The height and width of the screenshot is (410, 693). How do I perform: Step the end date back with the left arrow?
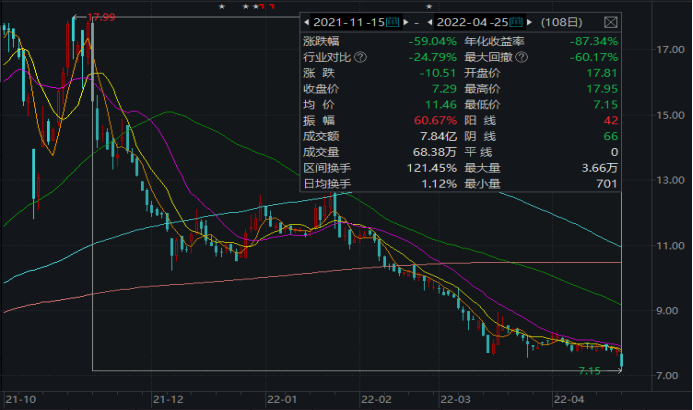coord(430,21)
